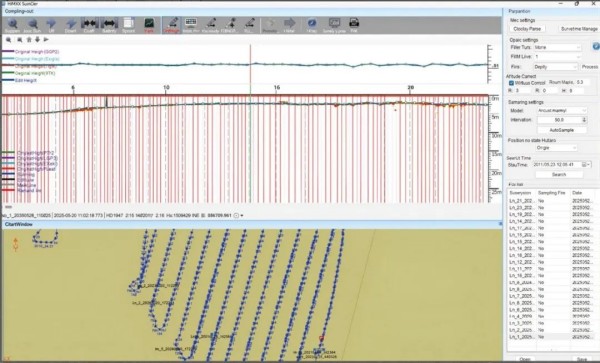Select the Ln_1_2025 row in file list
Screen dimensions: 600x363
point(551,337)
